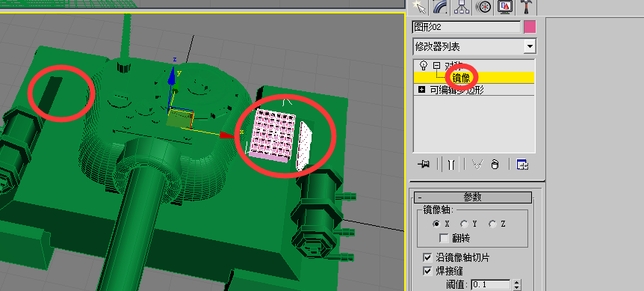Click the 图形02 object name field
The height and width of the screenshot is (291, 644).
[467, 27]
